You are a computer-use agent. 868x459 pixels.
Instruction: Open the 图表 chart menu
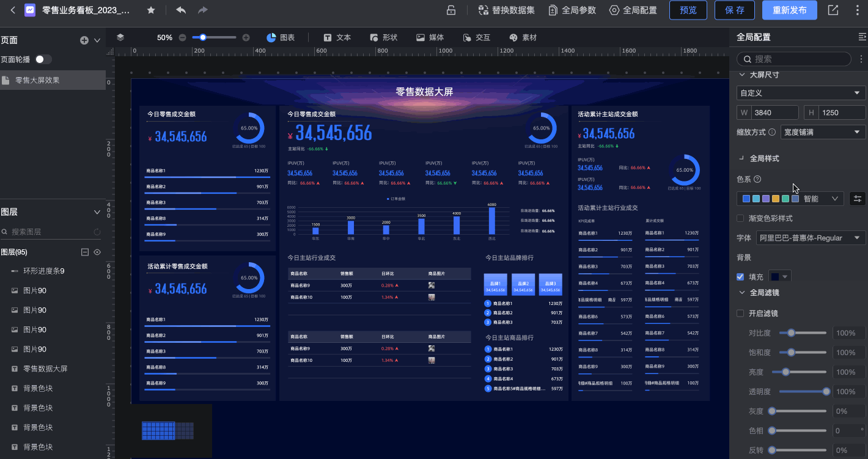[x=281, y=37]
